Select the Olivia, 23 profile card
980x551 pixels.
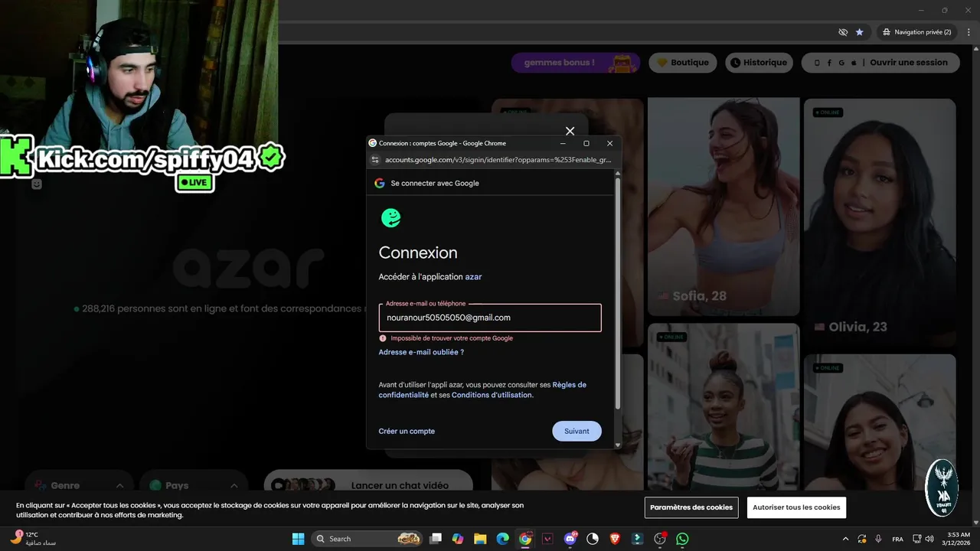click(x=880, y=223)
